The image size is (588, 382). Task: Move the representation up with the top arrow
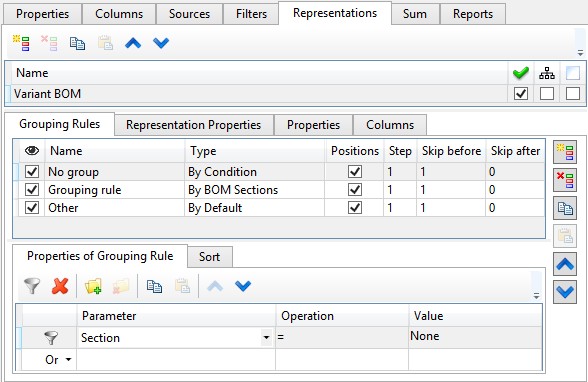pyautogui.click(x=133, y=43)
